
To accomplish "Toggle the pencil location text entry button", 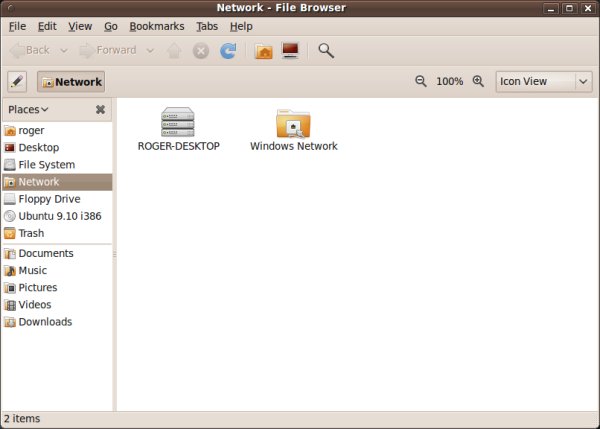I will point(17,82).
